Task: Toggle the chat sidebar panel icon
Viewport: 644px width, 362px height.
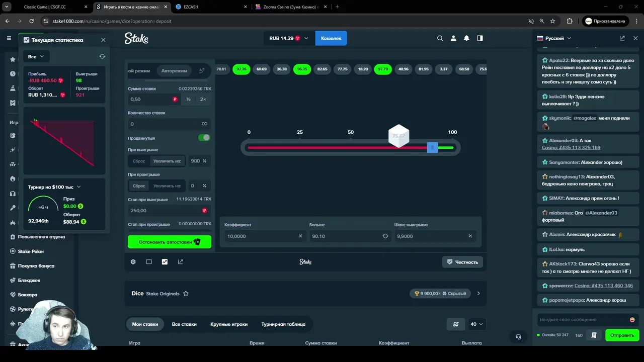Action: [x=480, y=38]
